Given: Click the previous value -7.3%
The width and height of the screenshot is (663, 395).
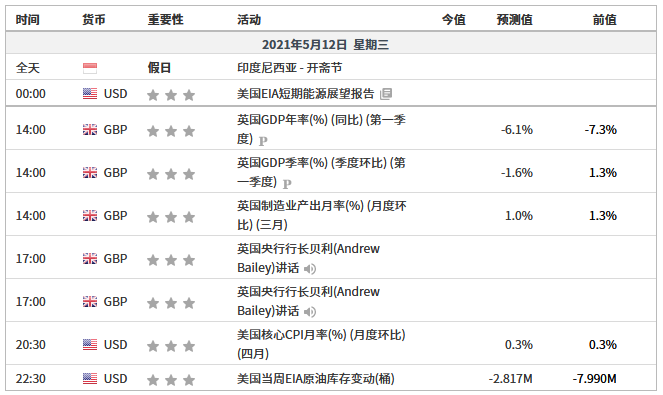Looking at the screenshot, I should (600, 129).
